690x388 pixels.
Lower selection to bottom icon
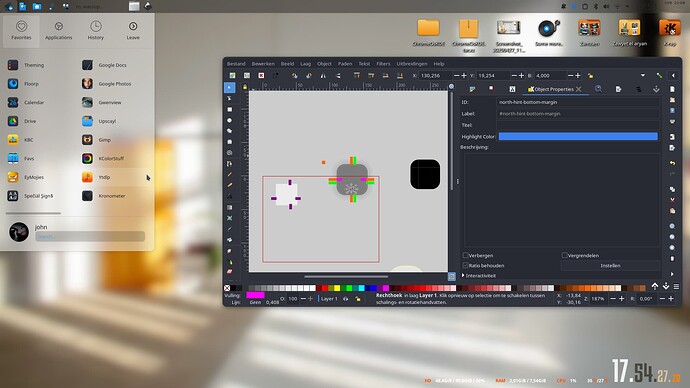point(400,76)
